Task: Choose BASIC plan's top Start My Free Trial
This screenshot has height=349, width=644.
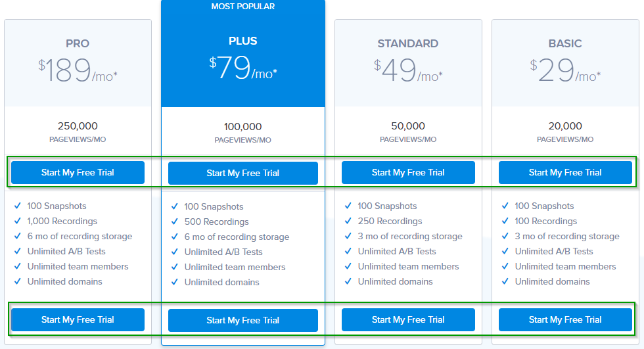Action: pyautogui.click(x=565, y=173)
